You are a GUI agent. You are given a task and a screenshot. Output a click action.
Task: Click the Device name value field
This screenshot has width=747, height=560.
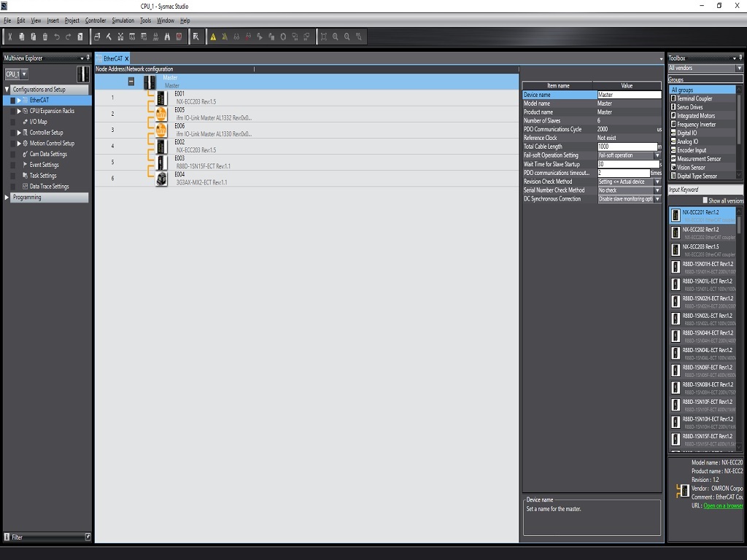pos(630,95)
